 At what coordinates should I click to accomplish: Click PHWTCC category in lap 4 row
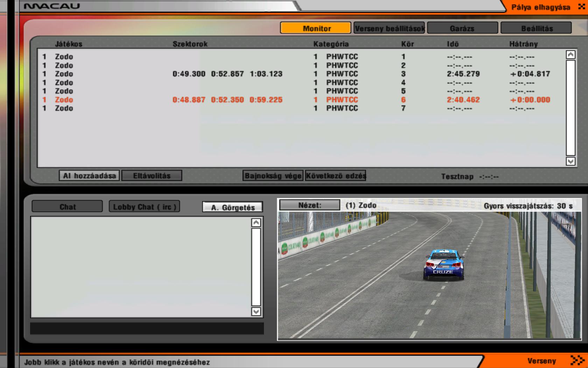pyautogui.click(x=342, y=82)
